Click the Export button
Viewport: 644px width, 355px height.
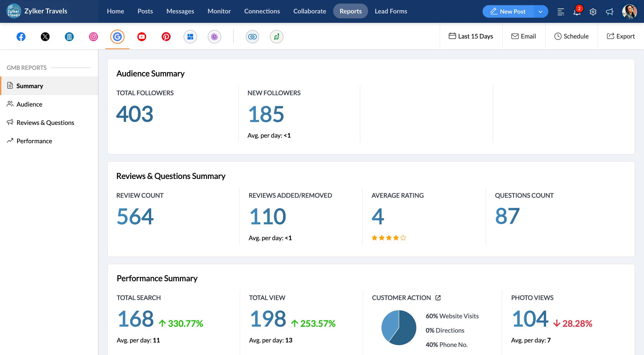(621, 36)
